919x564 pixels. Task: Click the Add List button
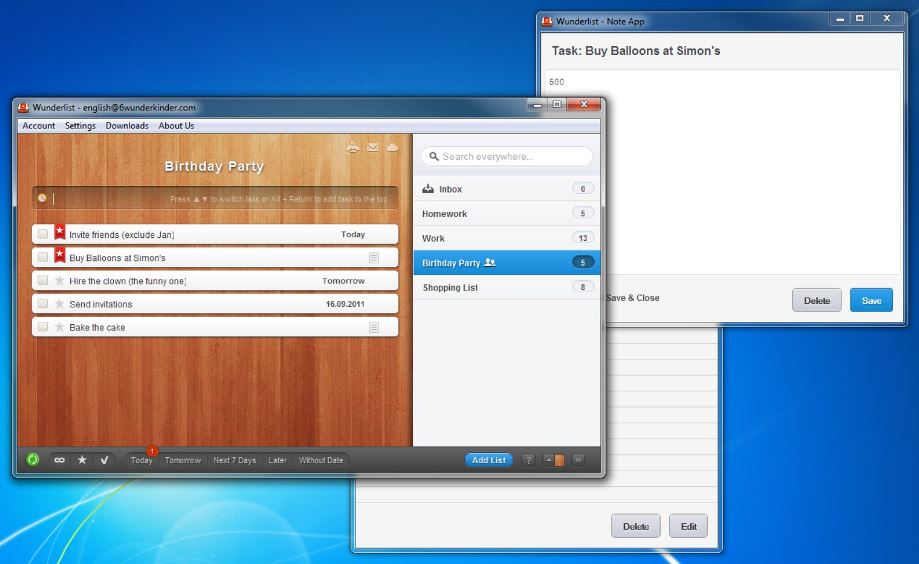point(489,460)
